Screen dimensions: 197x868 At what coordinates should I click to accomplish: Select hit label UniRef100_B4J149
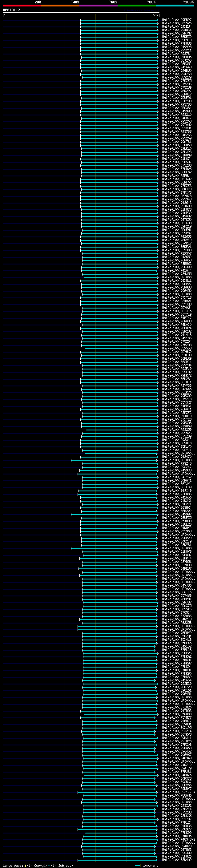pos(177,491)
